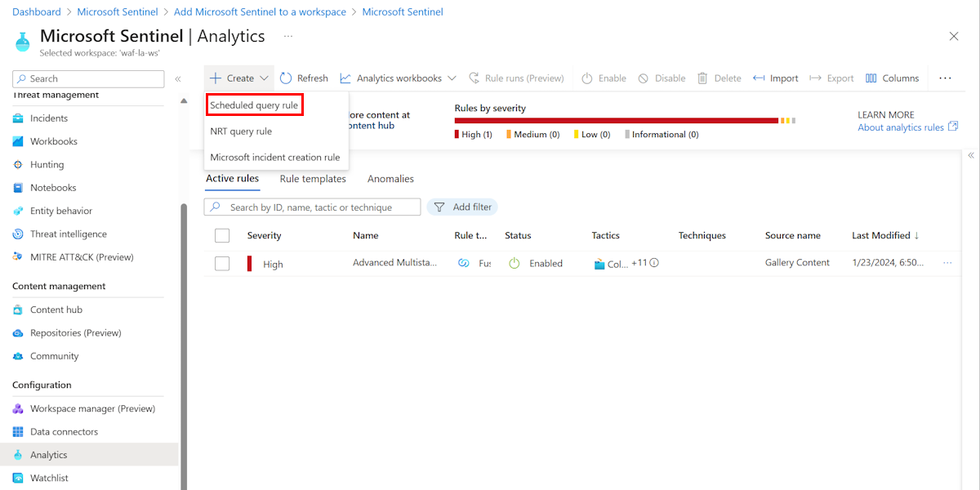
Task: Close the Analytics blade
Action: [x=954, y=36]
